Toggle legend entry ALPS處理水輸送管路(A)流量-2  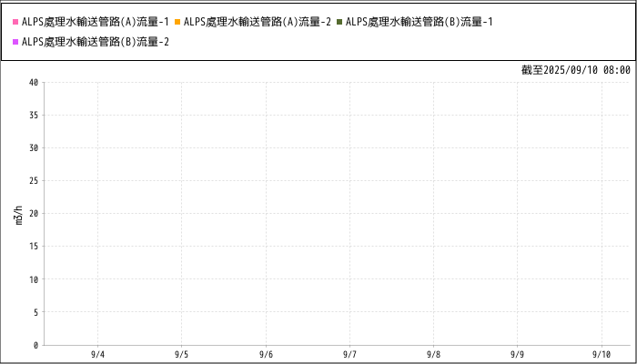click(253, 22)
